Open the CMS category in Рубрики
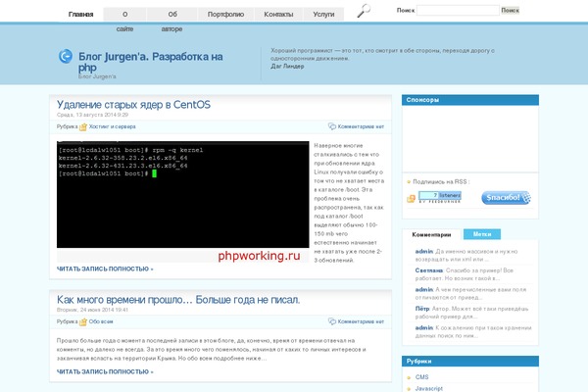This screenshot has width=588, height=392. [421, 377]
